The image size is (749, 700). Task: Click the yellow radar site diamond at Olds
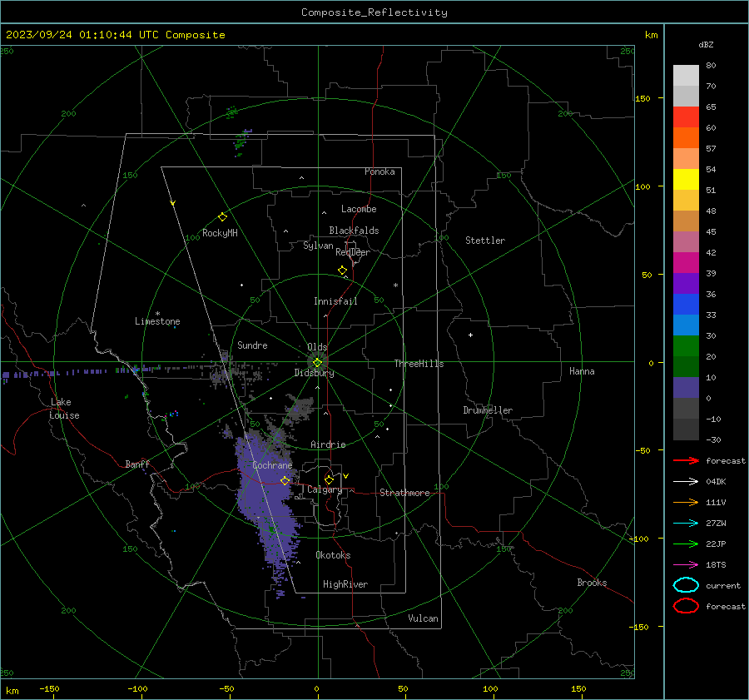(317, 363)
